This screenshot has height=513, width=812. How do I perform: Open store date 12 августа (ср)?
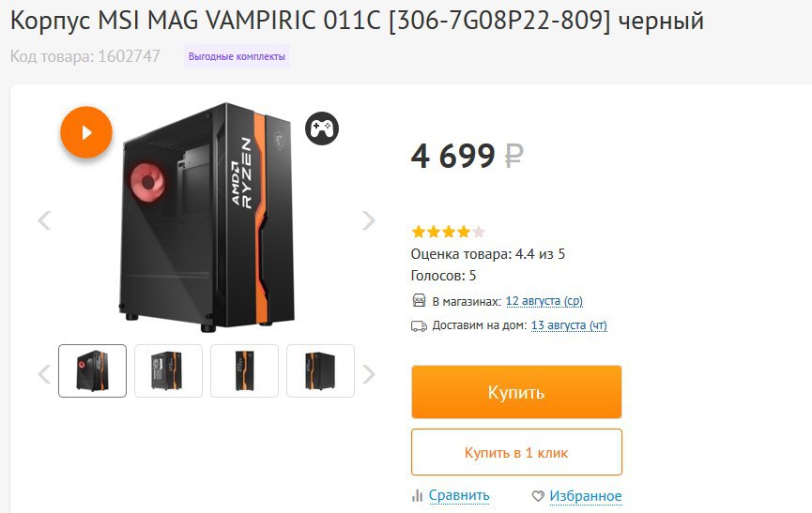click(x=544, y=301)
